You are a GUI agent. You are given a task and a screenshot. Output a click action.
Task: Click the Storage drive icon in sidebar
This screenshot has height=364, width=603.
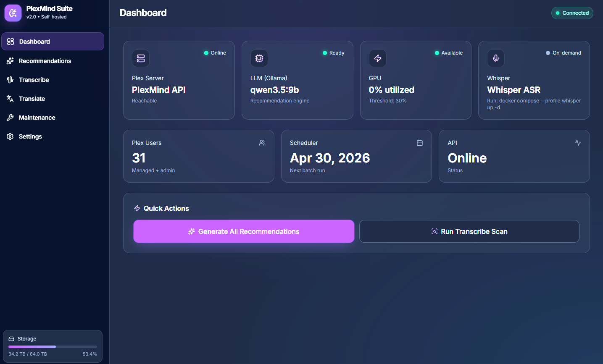coord(11,339)
